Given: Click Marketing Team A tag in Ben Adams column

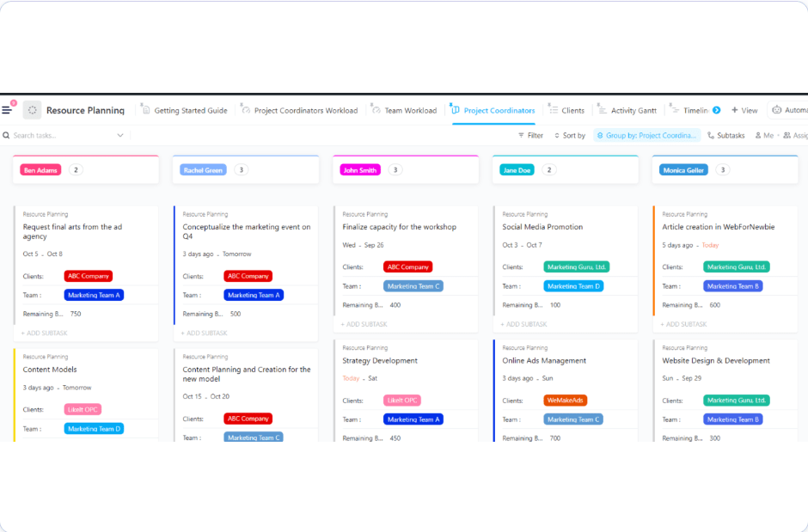Looking at the screenshot, I should 94,295.
